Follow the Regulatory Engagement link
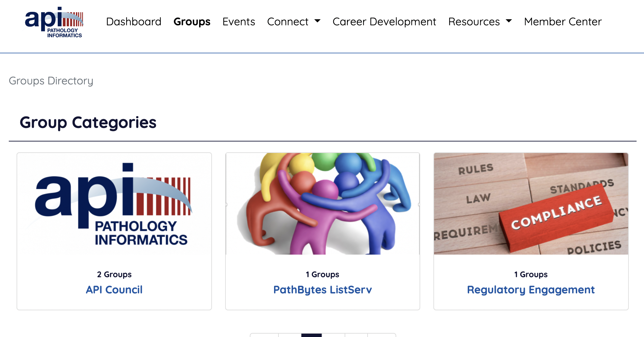644x337 pixels. [x=531, y=290]
